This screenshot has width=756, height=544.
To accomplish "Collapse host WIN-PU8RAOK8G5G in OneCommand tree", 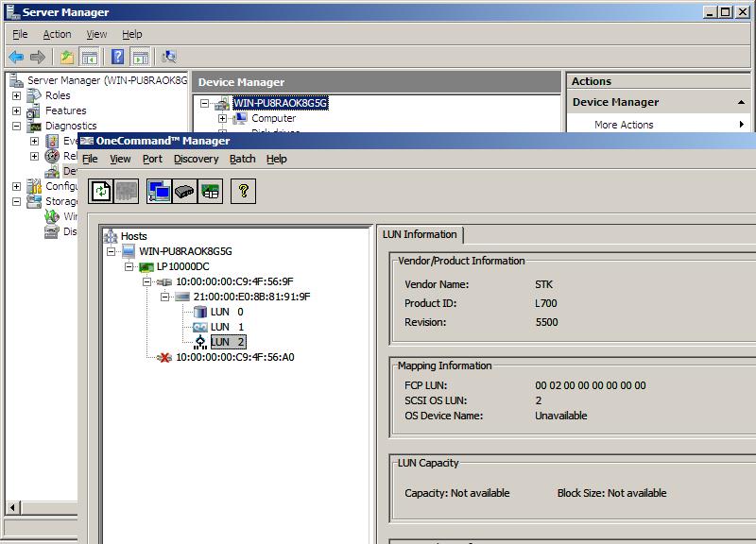I will click(x=111, y=251).
